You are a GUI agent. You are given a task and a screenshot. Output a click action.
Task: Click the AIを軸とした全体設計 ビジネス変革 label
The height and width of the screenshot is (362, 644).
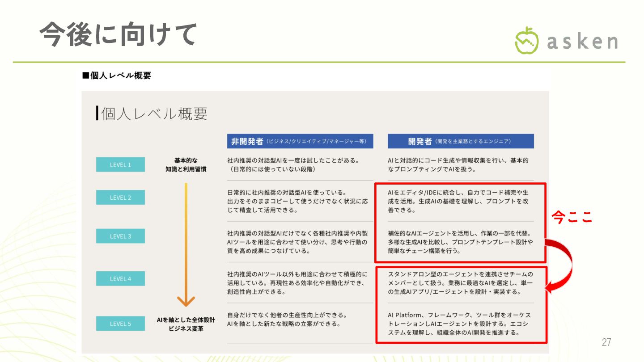coord(186,324)
